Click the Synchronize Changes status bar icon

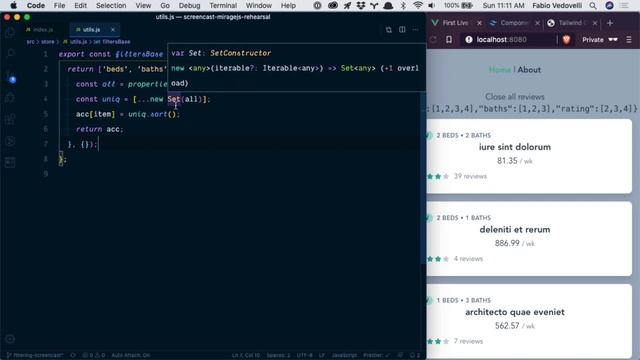click(x=73, y=355)
